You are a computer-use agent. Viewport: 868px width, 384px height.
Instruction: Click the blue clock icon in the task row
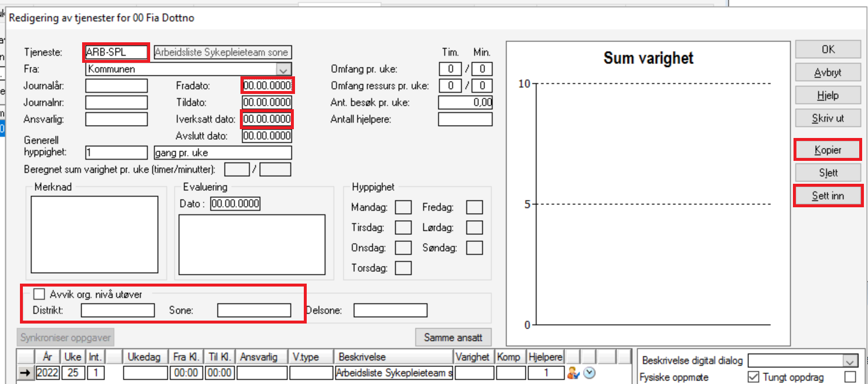(x=589, y=372)
